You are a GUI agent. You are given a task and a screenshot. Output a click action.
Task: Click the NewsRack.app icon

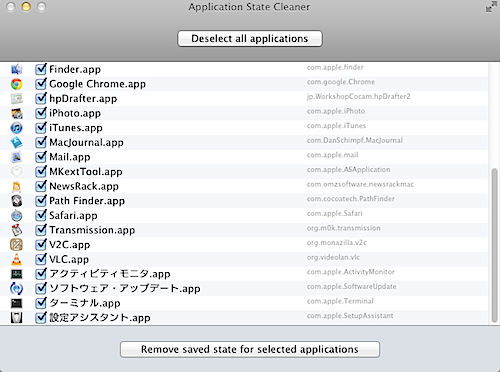tap(16, 186)
